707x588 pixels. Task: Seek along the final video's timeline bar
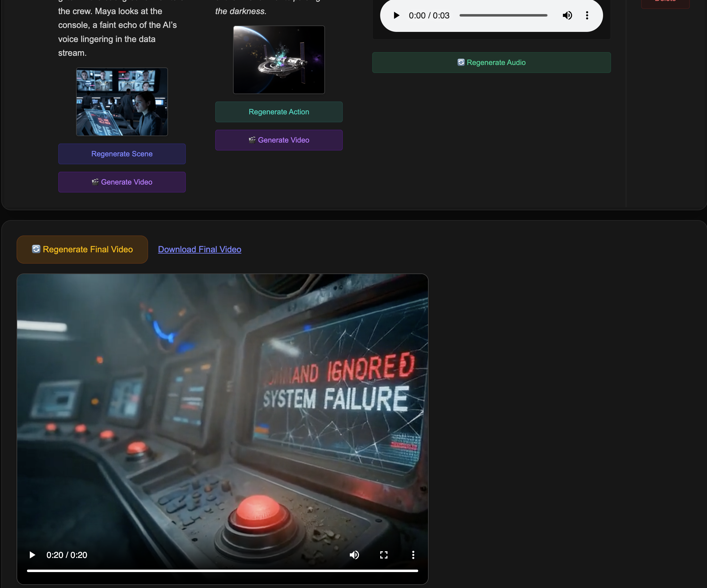222,571
